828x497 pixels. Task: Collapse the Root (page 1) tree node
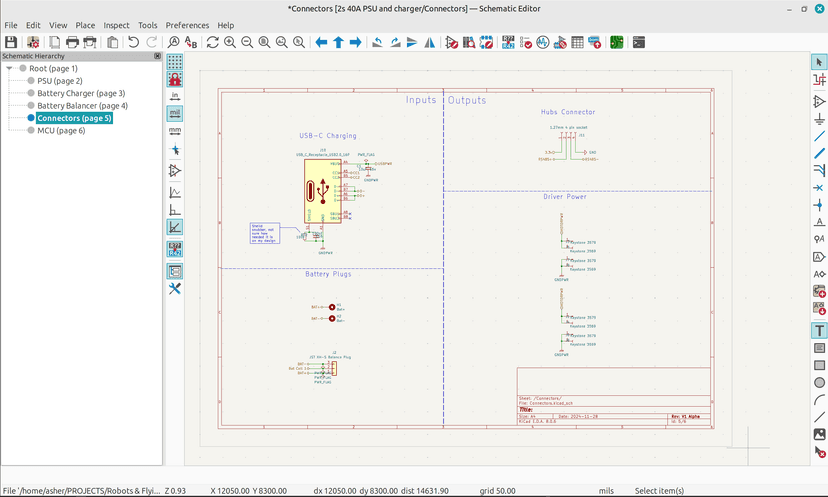9,69
